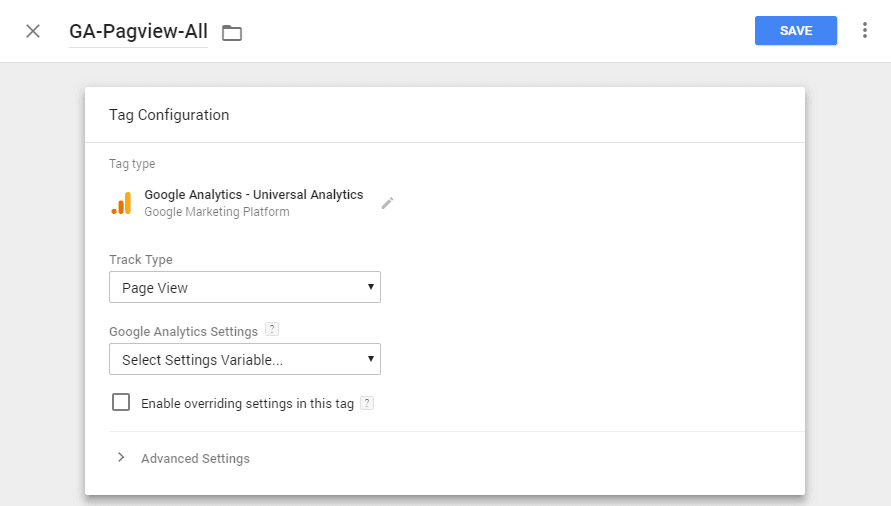The height and width of the screenshot is (506, 891).
Task: Rename the tag GA-Pagview-All
Action: pos(138,31)
